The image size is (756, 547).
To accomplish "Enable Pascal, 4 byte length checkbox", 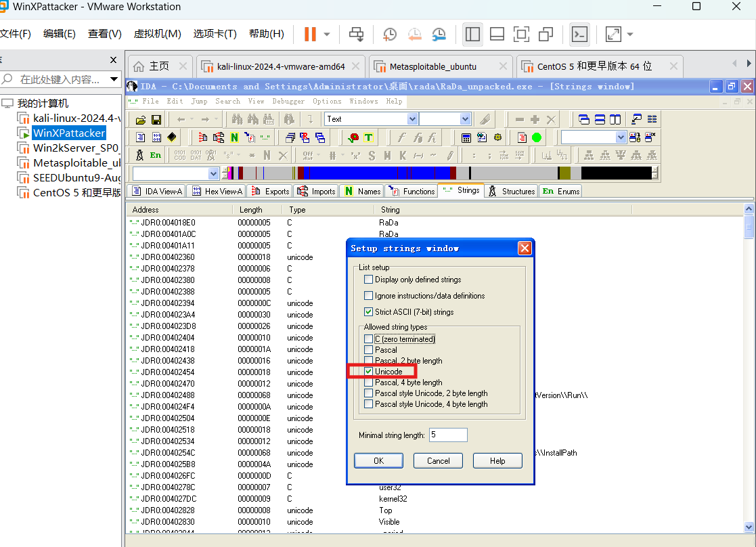I will point(368,382).
